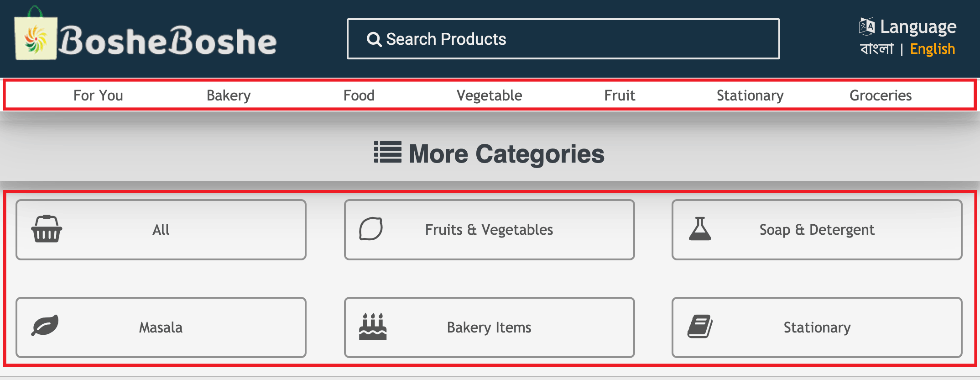The height and width of the screenshot is (380, 980).
Task: Click the list icon beside More Categories
Action: coord(388,152)
